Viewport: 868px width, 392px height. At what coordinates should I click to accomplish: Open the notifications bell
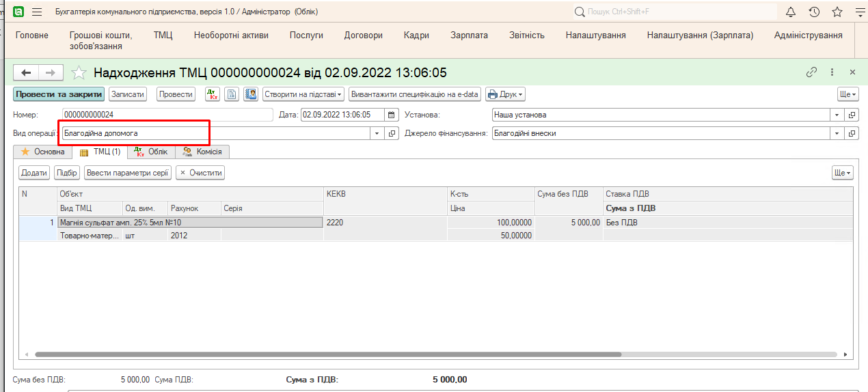click(791, 12)
